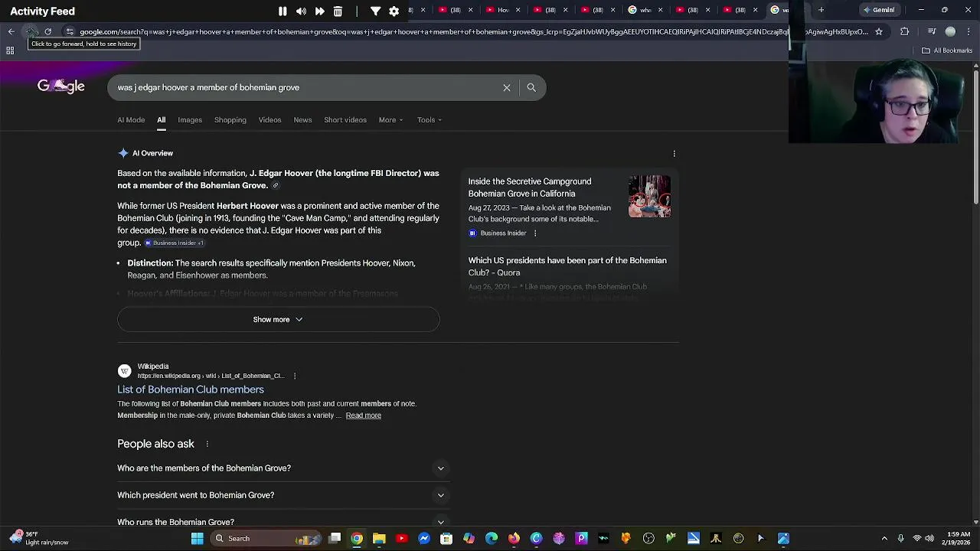Switch to the 'whe' Google tab
The height and width of the screenshot is (551, 980).
pos(645,10)
